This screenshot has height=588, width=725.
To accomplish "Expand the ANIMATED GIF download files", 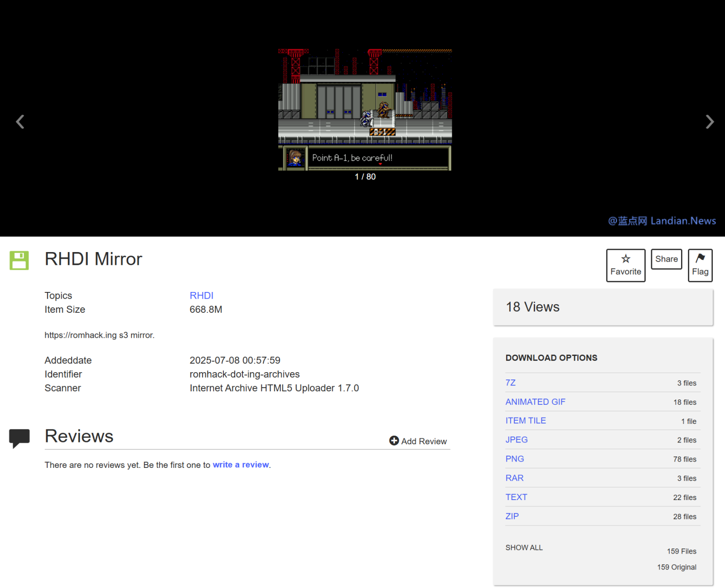I will click(x=535, y=402).
